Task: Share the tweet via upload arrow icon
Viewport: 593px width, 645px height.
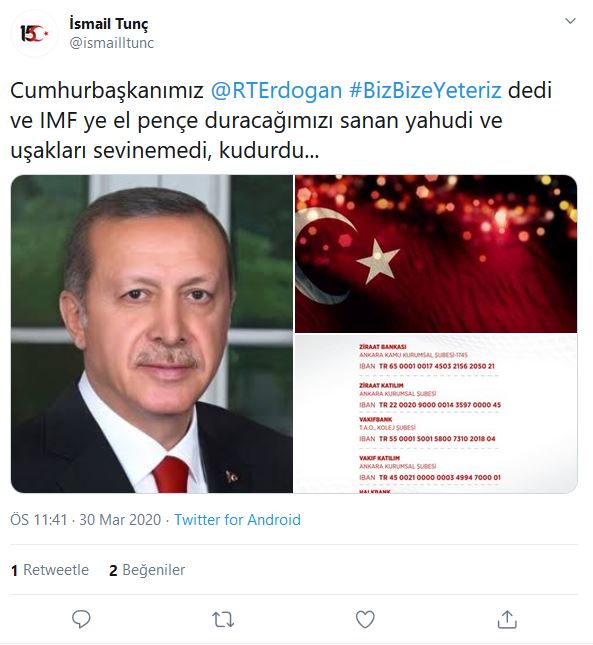Action: (507, 619)
